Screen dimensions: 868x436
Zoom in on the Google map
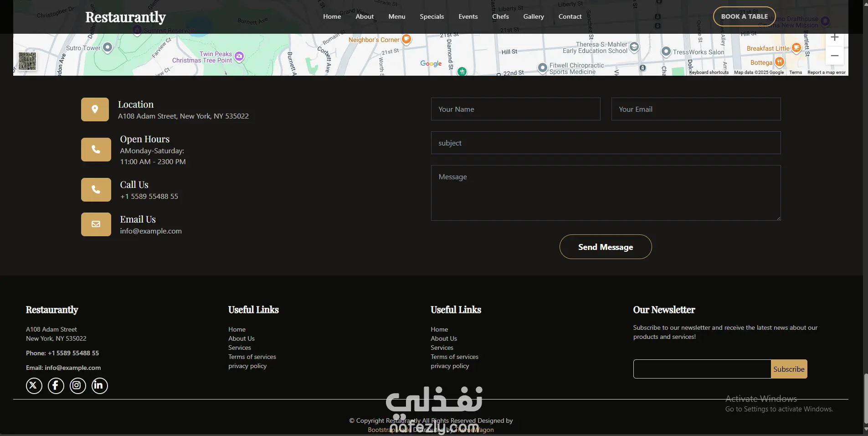tap(834, 37)
